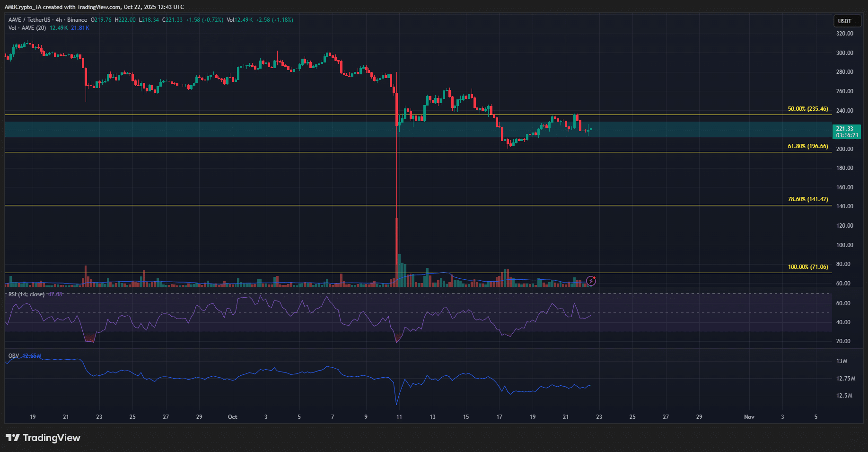The width and height of the screenshot is (868, 452).
Task: Click the 4h timeframe in chart title
Action: coord(59,20)
